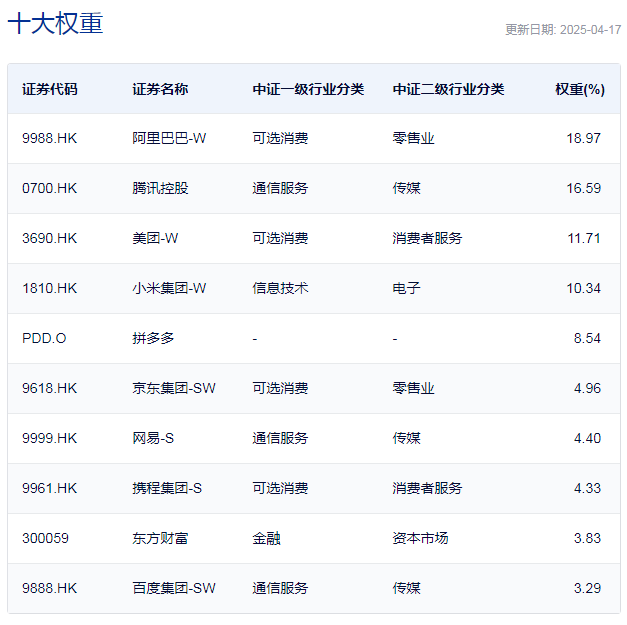
Task: Click the weight value 4.40
Action: [587, 438]
